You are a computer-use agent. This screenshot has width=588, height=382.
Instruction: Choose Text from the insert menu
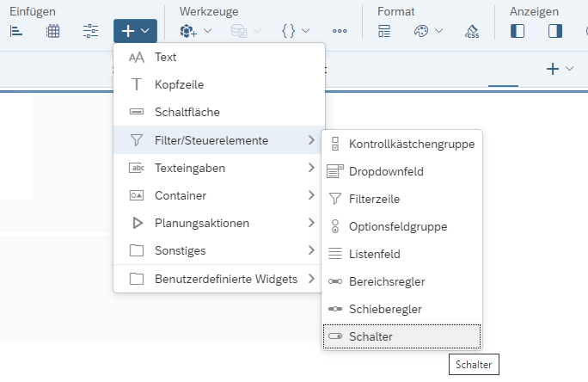219,57
